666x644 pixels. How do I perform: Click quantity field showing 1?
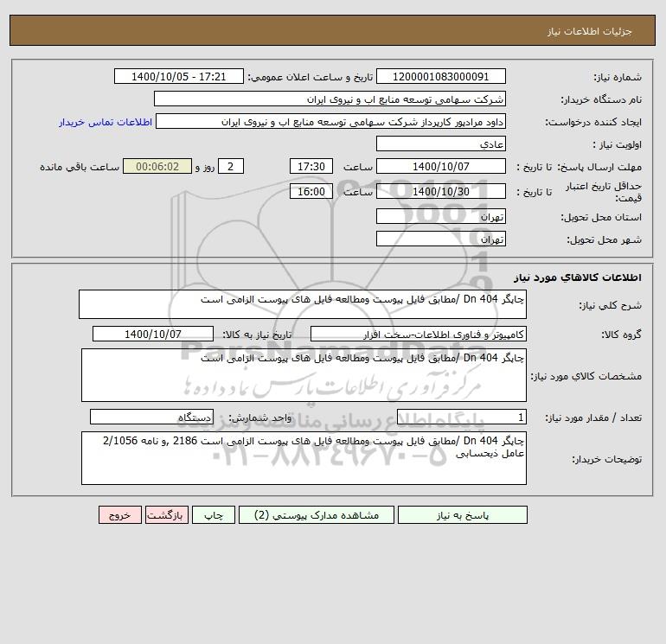(462, 417)
